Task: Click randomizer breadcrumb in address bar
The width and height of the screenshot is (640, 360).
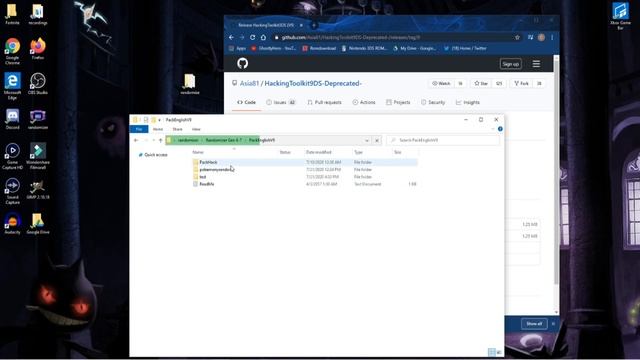Action: [x=188, y=140]
